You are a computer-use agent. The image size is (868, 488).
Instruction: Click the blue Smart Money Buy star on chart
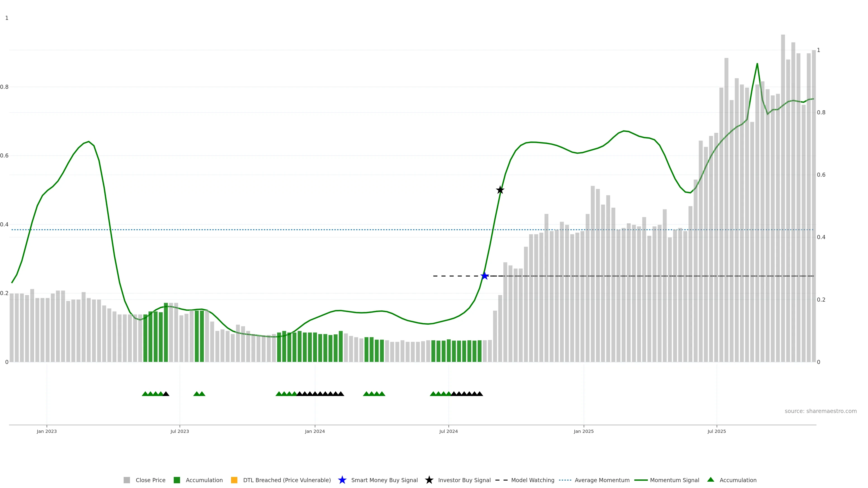tap(485, 276)
